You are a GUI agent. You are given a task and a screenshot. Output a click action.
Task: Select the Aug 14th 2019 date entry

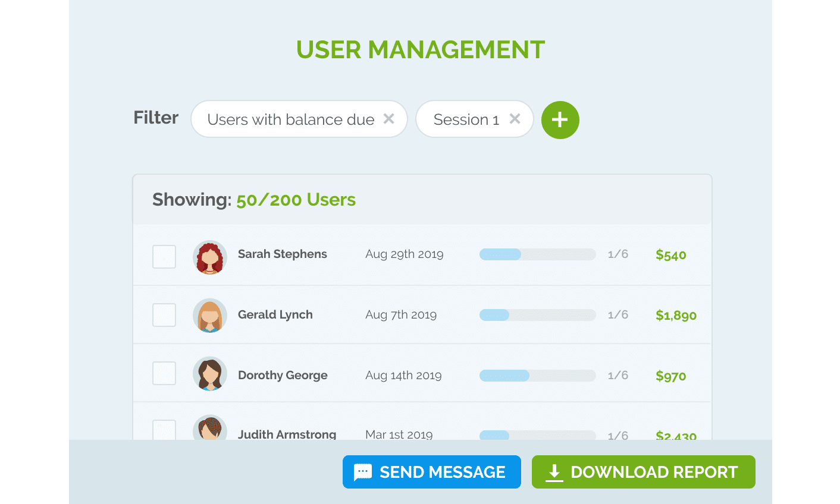403,376
